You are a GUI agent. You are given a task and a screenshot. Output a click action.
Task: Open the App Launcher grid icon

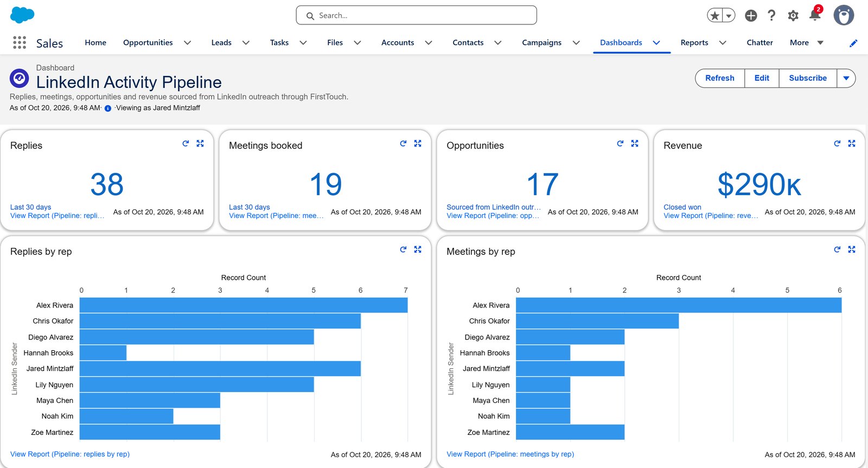pos(20,43)
